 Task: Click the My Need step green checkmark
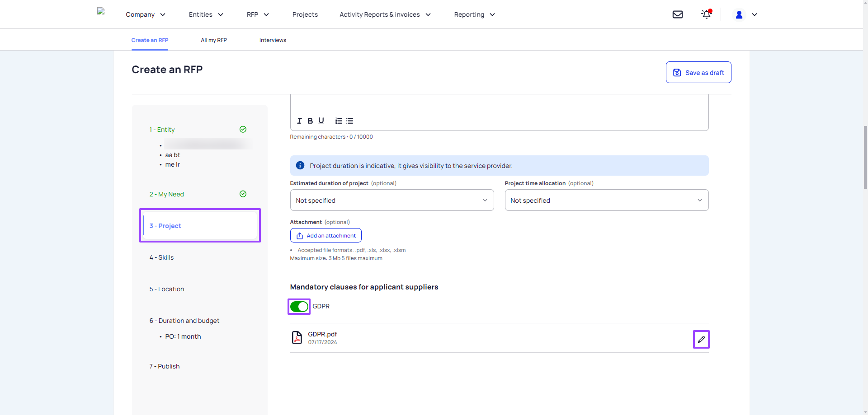pos(243,194)
